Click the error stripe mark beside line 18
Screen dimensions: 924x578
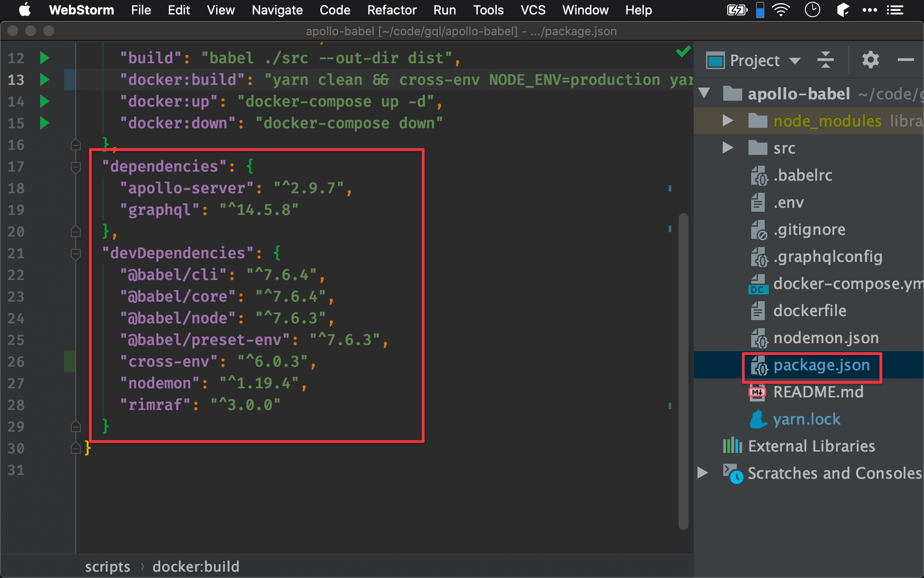click(670, 188)
